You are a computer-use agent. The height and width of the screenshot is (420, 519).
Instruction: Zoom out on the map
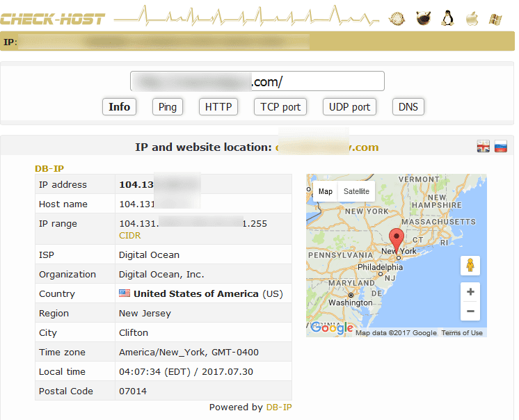click(470, 311)
